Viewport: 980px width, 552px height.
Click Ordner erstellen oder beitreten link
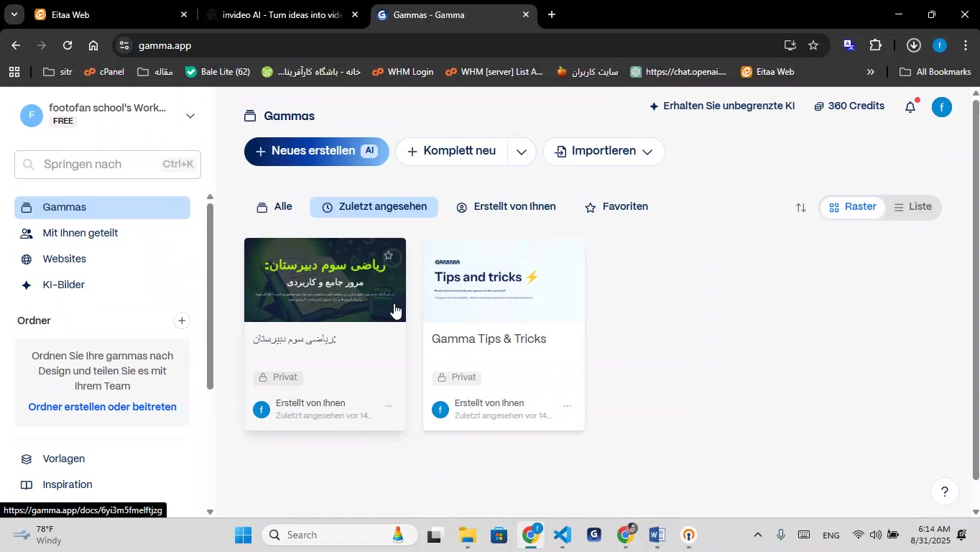(103, 407)
